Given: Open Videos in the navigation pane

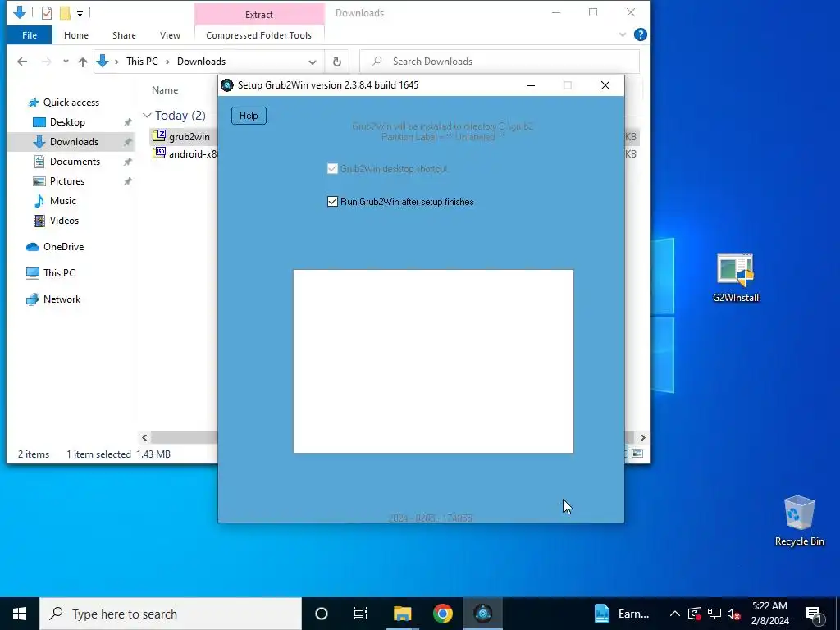Looking at the screenshot, I should (x=64, y=221).
